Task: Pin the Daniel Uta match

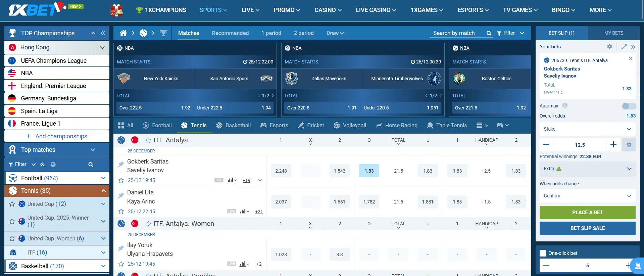Action: click(x=121, y=195)
